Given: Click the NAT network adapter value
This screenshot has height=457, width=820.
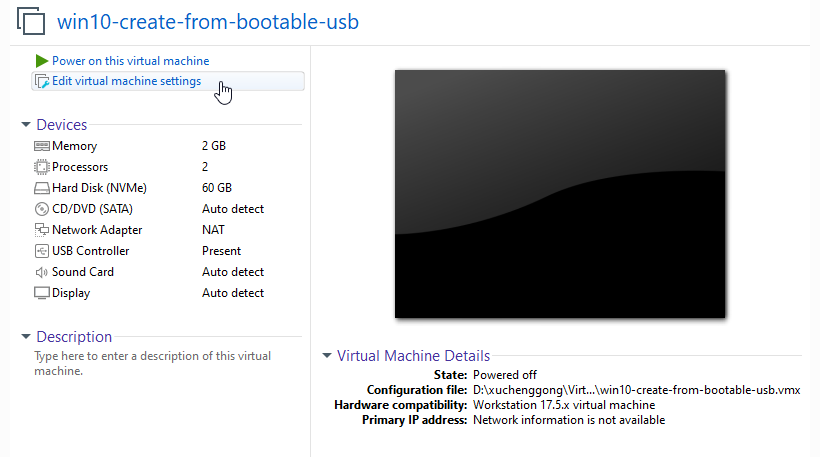Looking at the screenshot, I should click(213, 230).
